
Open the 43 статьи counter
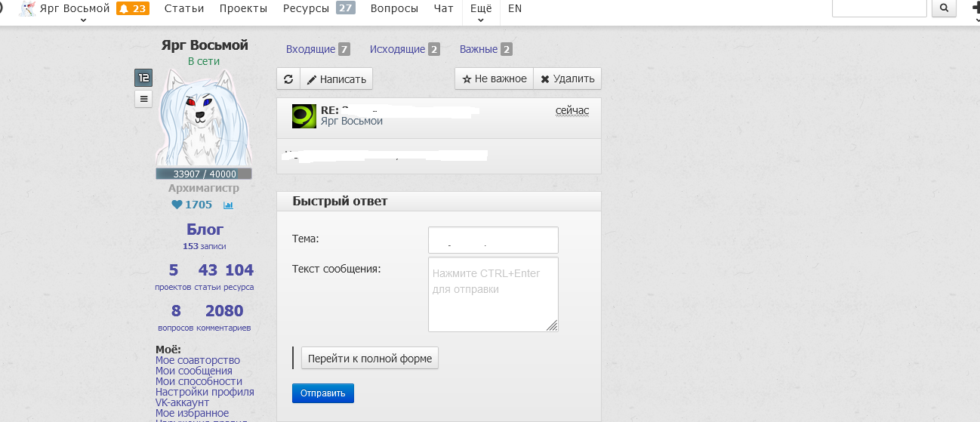pos(208,276)
